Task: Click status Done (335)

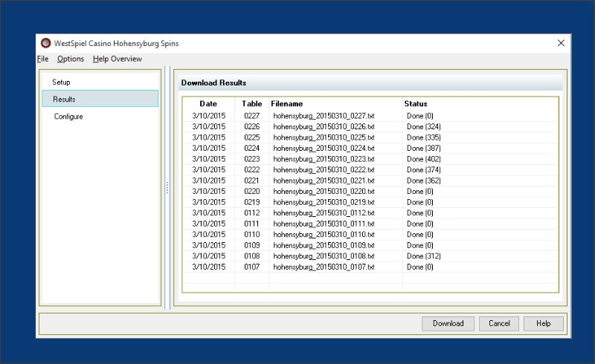Action: (423, 137)
